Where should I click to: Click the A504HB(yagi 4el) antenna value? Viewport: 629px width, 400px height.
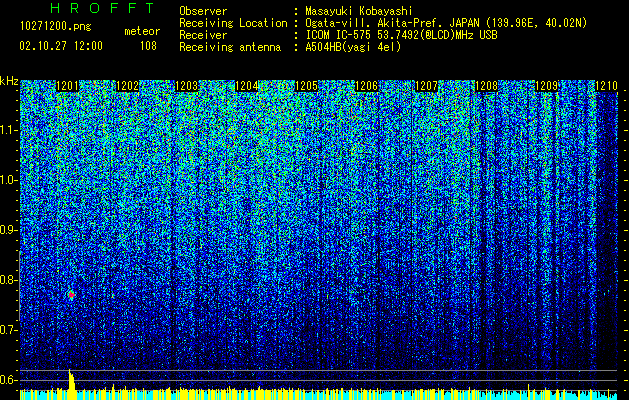(x=353, y=47)
